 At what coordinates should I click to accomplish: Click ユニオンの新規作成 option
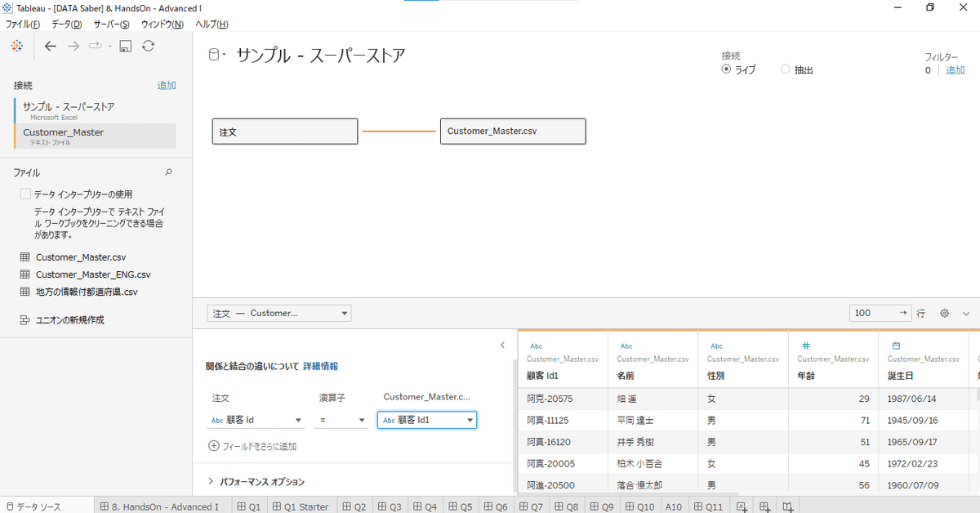pos(69,320)
